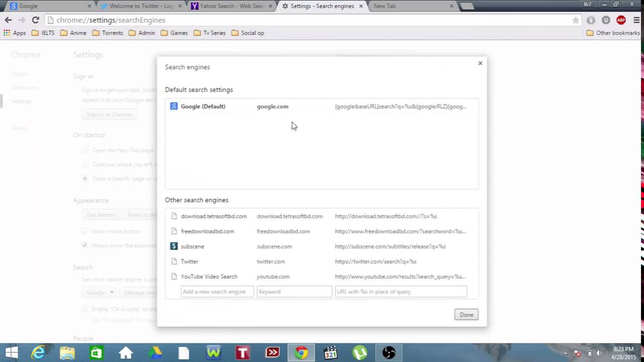Open the Windows Start button

click(x=12, y=352)
